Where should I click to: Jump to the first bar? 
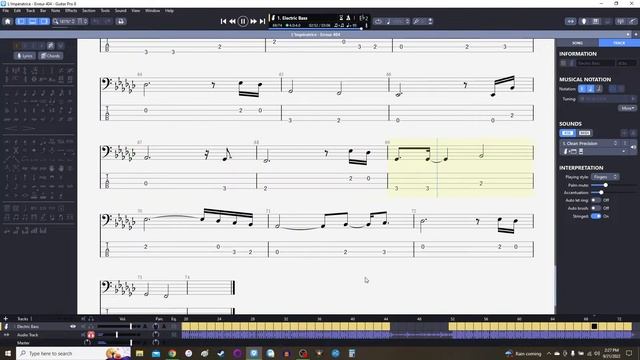223,21
